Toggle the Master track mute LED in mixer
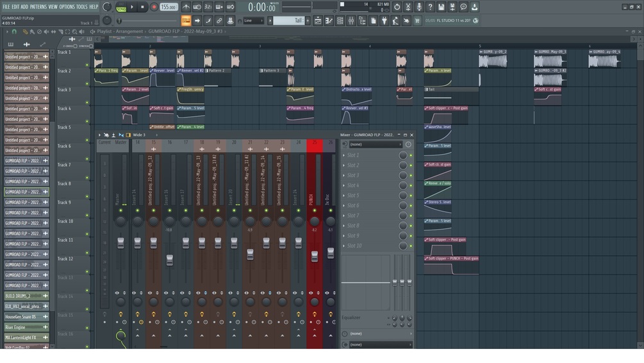Image resolution: width=644 pixels, height=363 pixels. click(x=120, y=210)
